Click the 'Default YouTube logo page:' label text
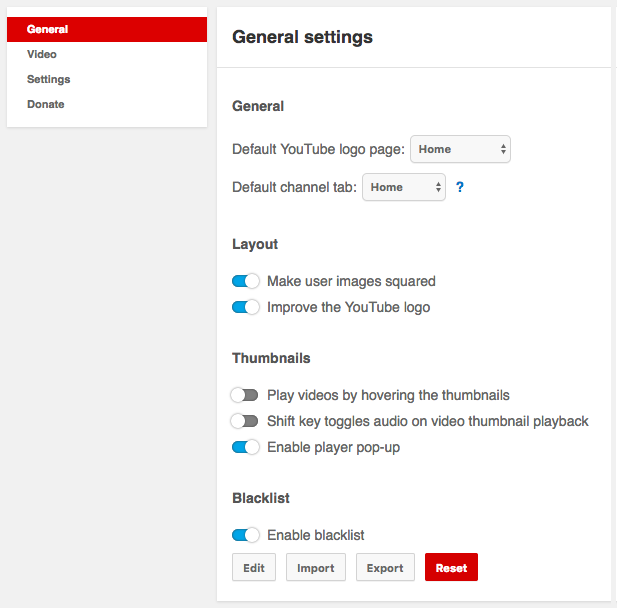This screenshot has width=617, height=608. coord(318,149)
